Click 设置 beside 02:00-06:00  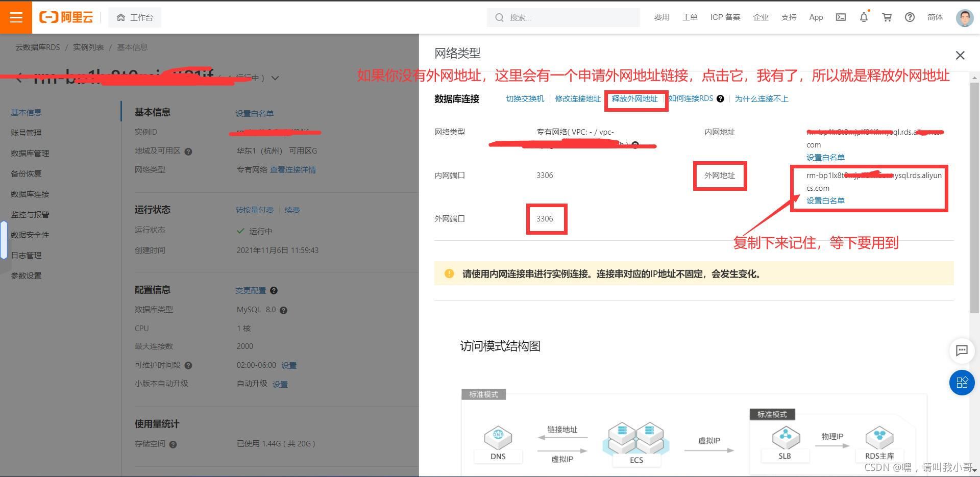point(288,366)
